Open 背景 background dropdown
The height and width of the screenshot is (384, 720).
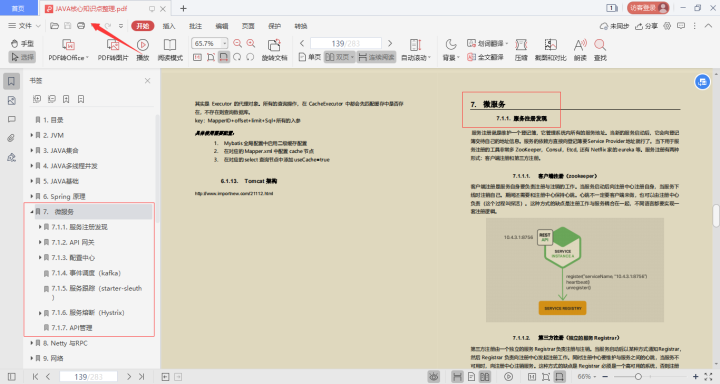[x=450, y=50]
